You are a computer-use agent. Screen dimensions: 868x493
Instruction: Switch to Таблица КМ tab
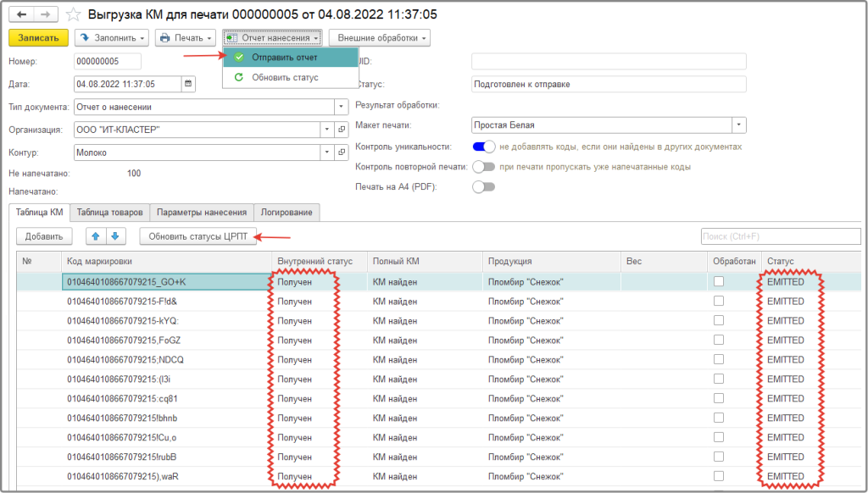(39, 212)
